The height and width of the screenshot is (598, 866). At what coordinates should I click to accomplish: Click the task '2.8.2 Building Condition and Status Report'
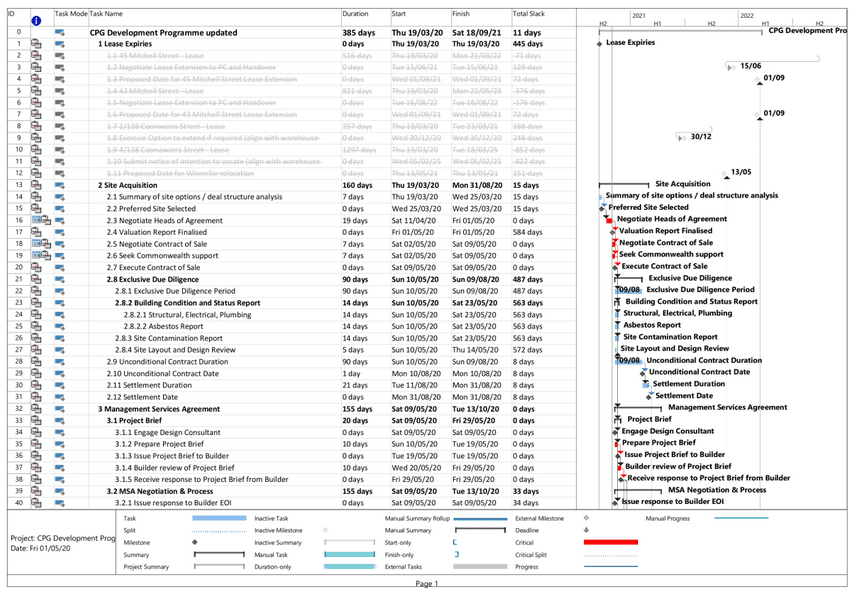(x=188, y=303)
